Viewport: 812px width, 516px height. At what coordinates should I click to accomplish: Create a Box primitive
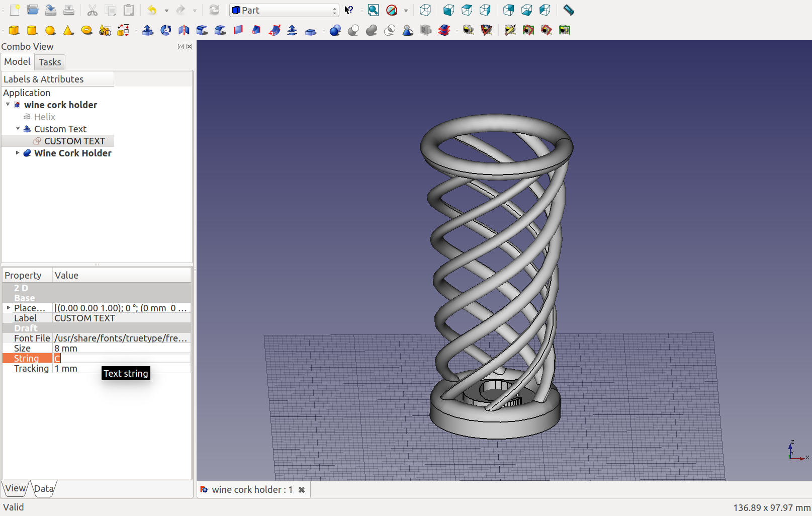pyautogui.click(x=14, y=30)
